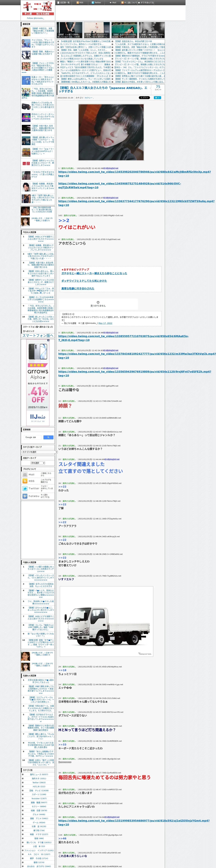
Task: Click the スマートフォン版へ link
Action: (x=38, y=336)
